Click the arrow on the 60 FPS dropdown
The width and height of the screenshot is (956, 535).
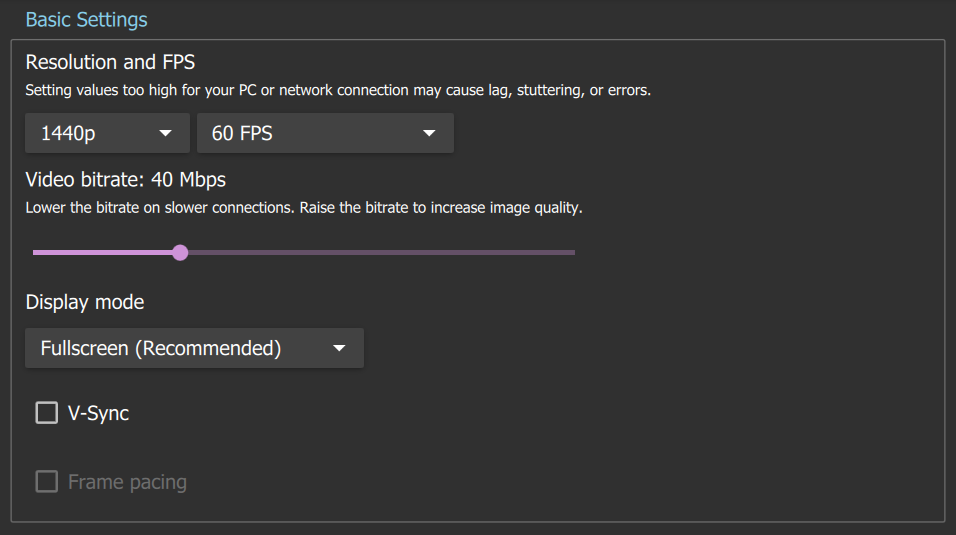[429, 134]
